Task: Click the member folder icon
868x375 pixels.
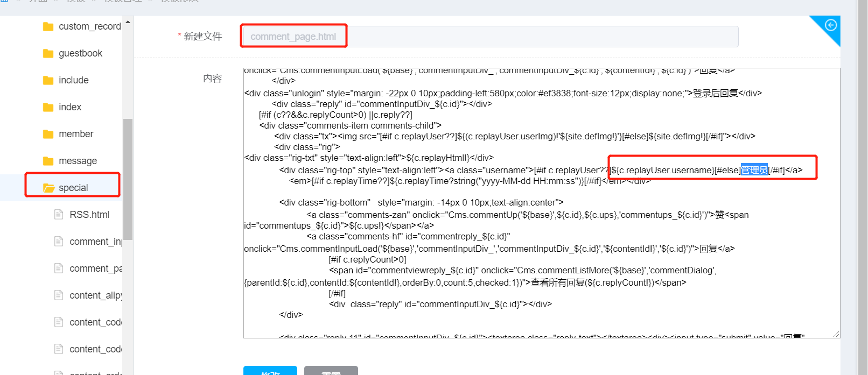Action: click(48, 134)
